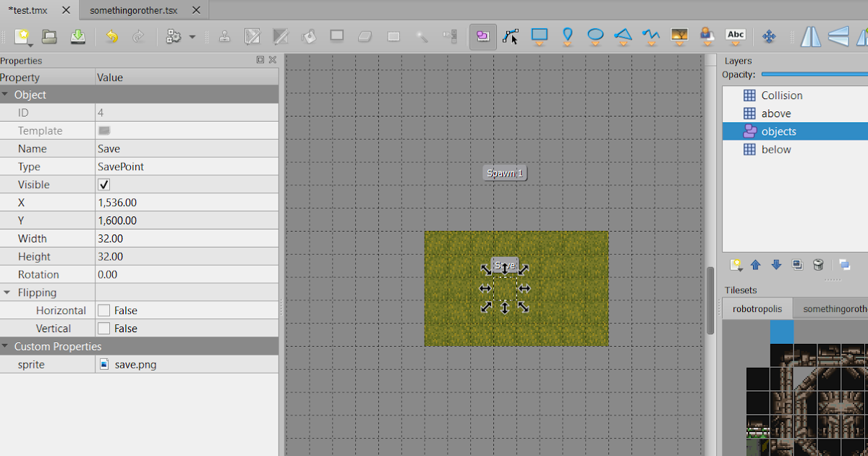Select the Insert Text object tool
Screen dimensions: 868x456
pyautogui.click(x=736, y=36)
